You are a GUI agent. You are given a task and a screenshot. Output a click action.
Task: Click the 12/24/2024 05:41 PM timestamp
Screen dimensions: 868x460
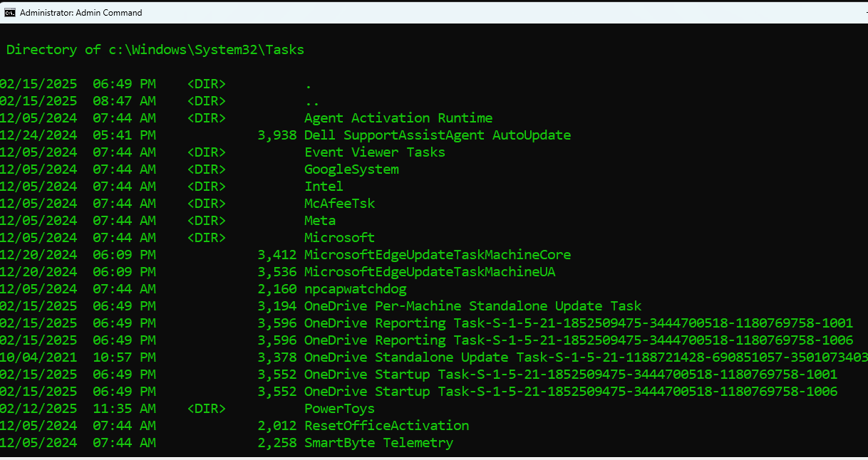click(x=78, y=135)
